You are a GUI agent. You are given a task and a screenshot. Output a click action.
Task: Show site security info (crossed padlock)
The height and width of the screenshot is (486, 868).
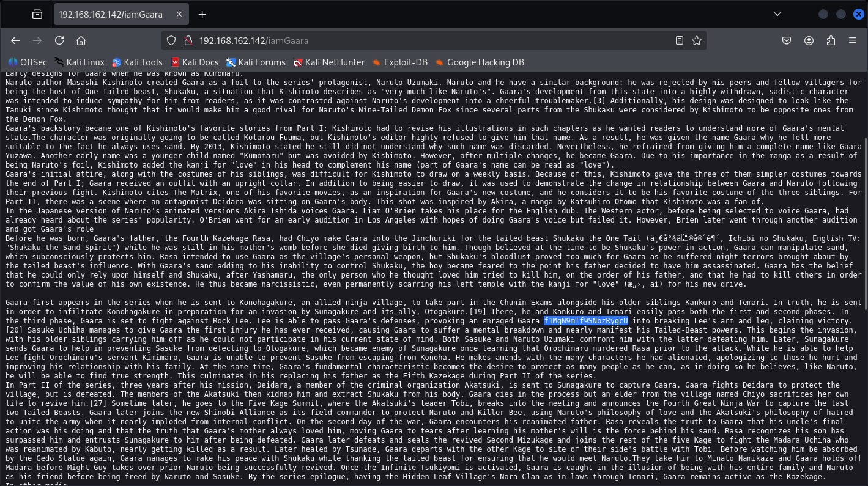point(187,40)
